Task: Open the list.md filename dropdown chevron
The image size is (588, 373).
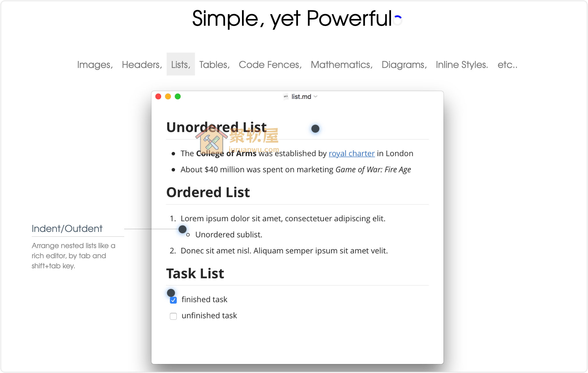Action: click(x=315, y=97)
